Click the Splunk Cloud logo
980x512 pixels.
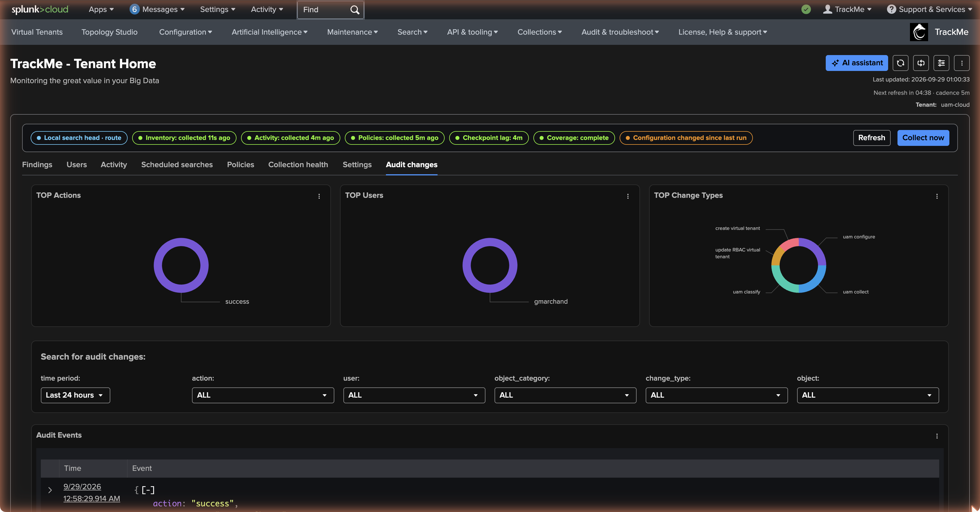[40, 10]
